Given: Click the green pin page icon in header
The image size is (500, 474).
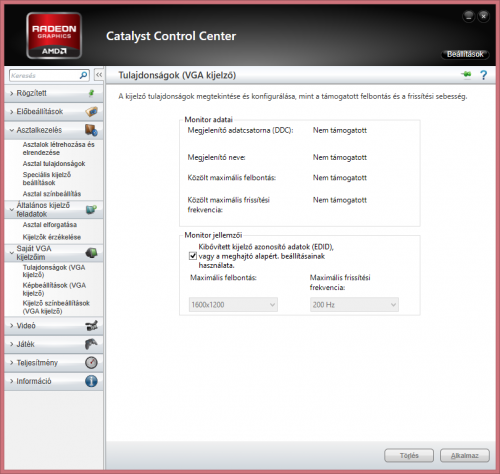Looking at the screenshot, I should (466, 75).
